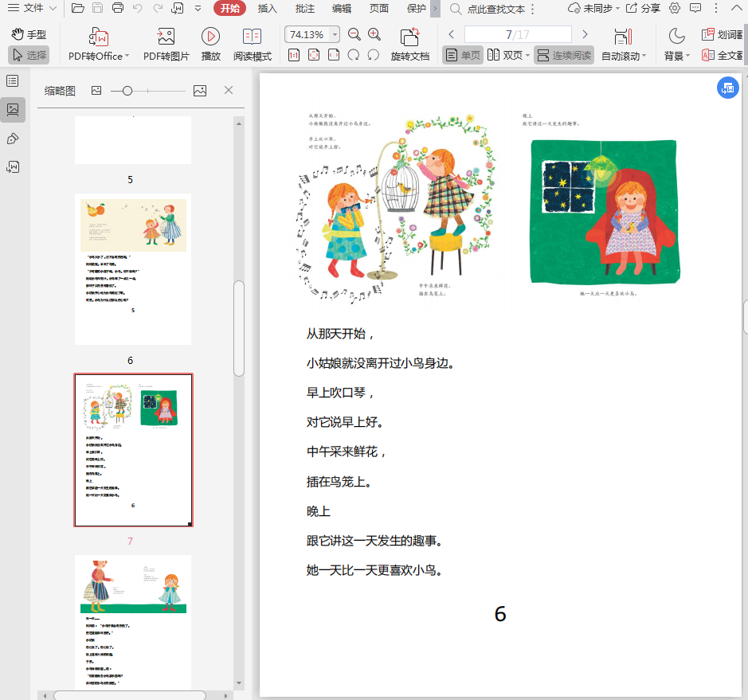Click the fit width icon
The image size is (748, 700).
(x=334, y=55)
